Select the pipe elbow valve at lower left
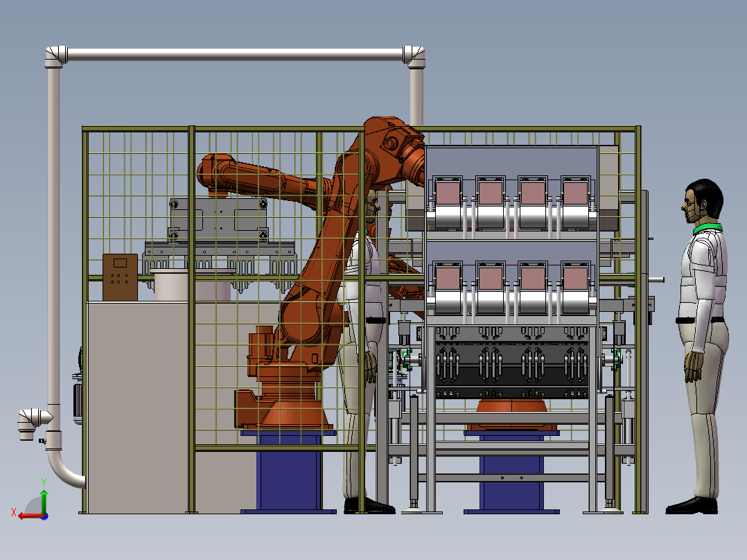 33,423
